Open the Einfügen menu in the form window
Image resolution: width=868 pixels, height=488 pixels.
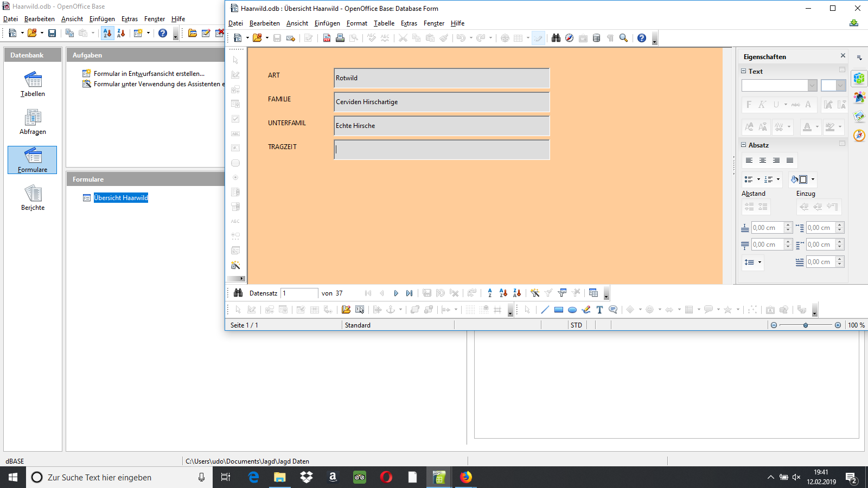pos(327,23)
